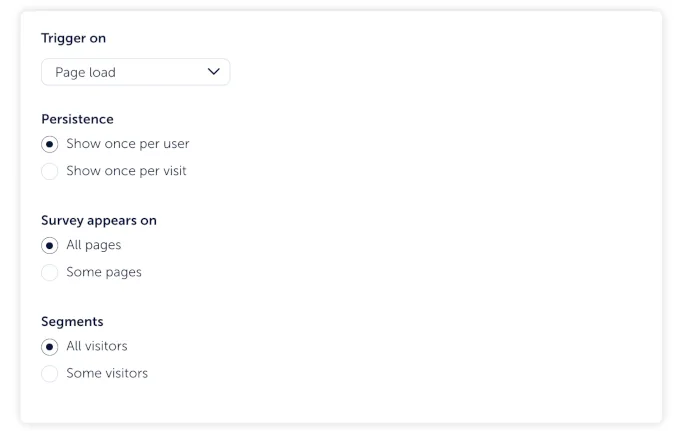The width and height of the screenshot is (680, 431).
Task: Pick the "Some visitors" radio circle
Action: click(50, 374)
